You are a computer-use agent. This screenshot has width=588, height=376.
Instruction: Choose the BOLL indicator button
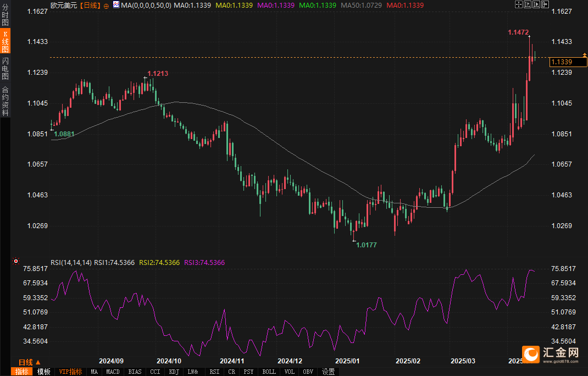coord(269,372)
